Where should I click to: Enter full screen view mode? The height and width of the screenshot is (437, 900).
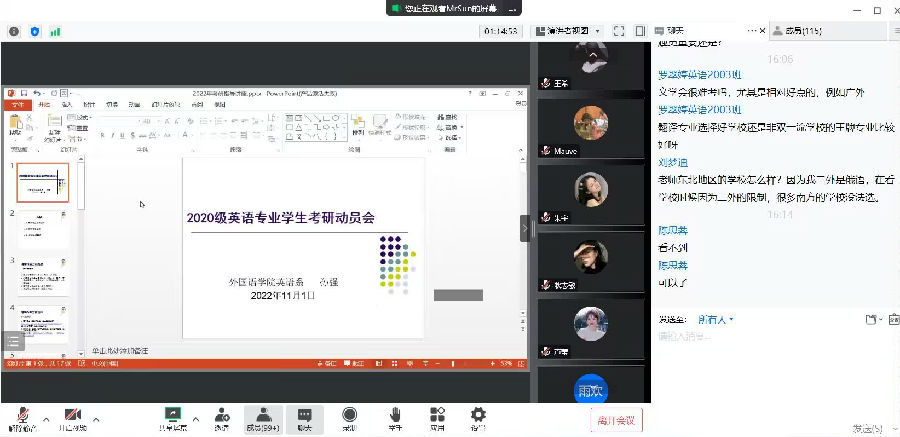point(618,31)
